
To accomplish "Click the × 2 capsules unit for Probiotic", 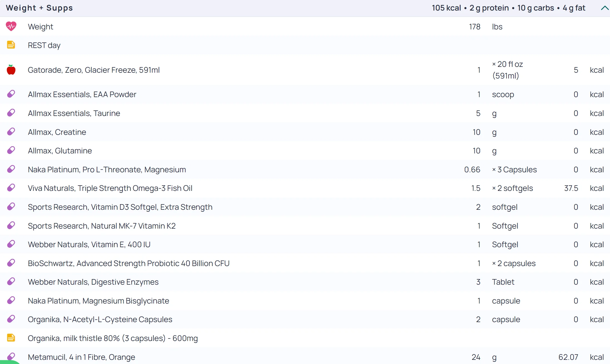I will 514,263.
